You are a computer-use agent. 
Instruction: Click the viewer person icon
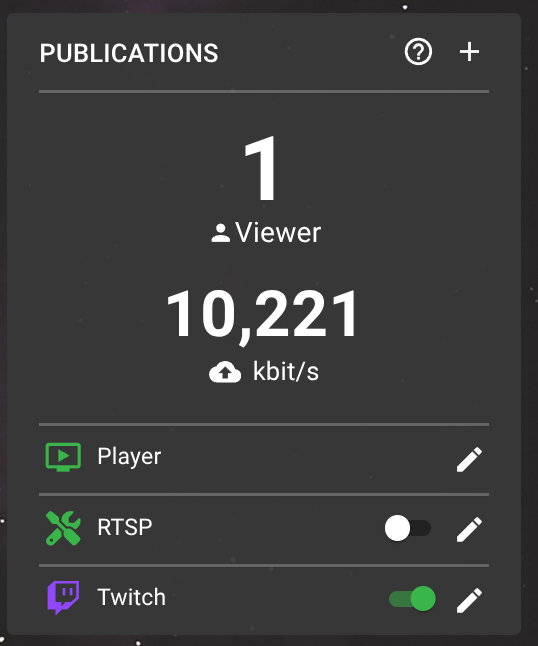(220, 233)
